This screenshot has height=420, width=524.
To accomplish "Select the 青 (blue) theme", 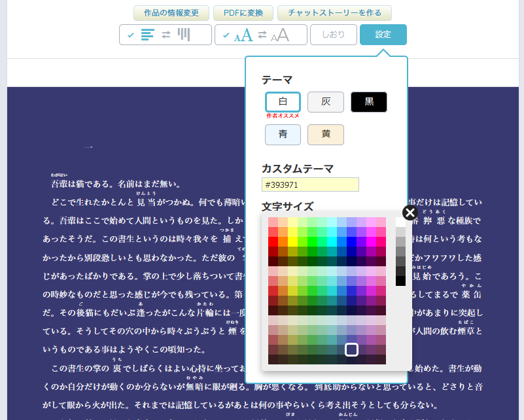I will tap(283, 135).
